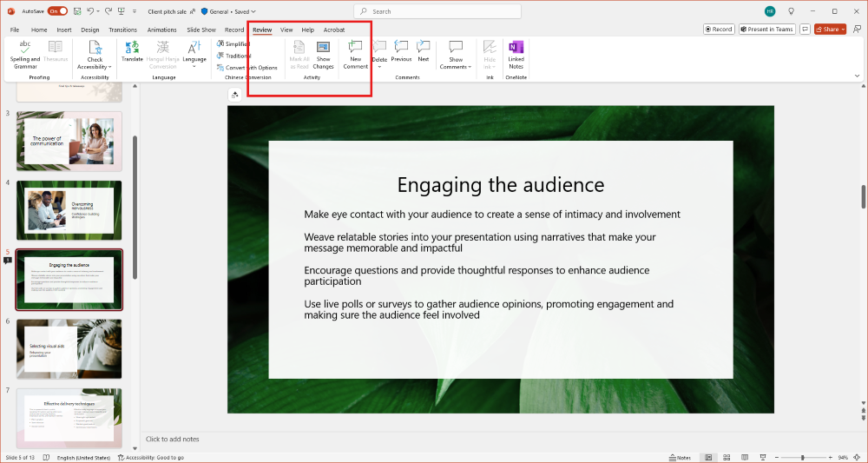Collapse the ribbon with the chevron
The image size is (868, 463).
(858, 76)
